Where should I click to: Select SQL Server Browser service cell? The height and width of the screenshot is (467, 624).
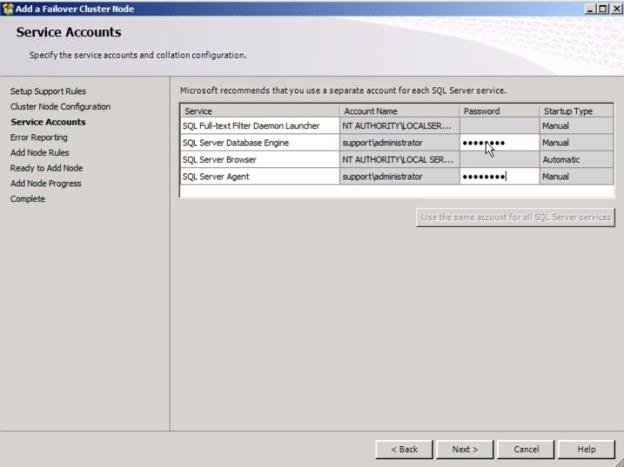click(x=259, y=160)
